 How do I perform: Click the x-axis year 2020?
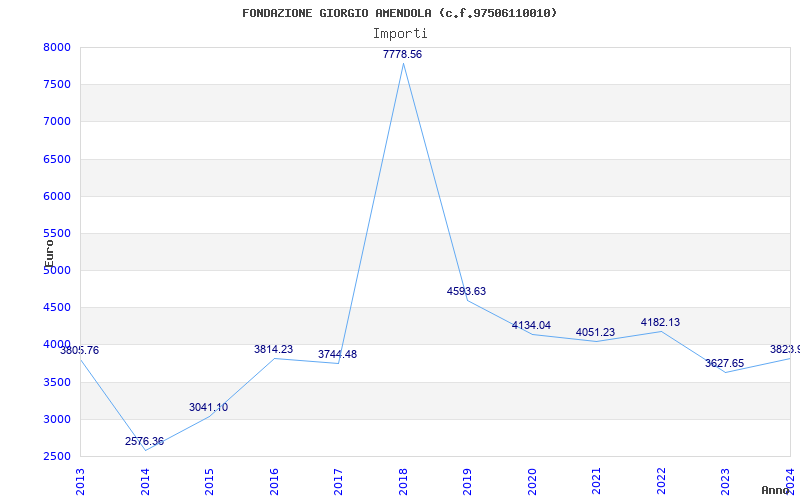click(x=532, y=482)
